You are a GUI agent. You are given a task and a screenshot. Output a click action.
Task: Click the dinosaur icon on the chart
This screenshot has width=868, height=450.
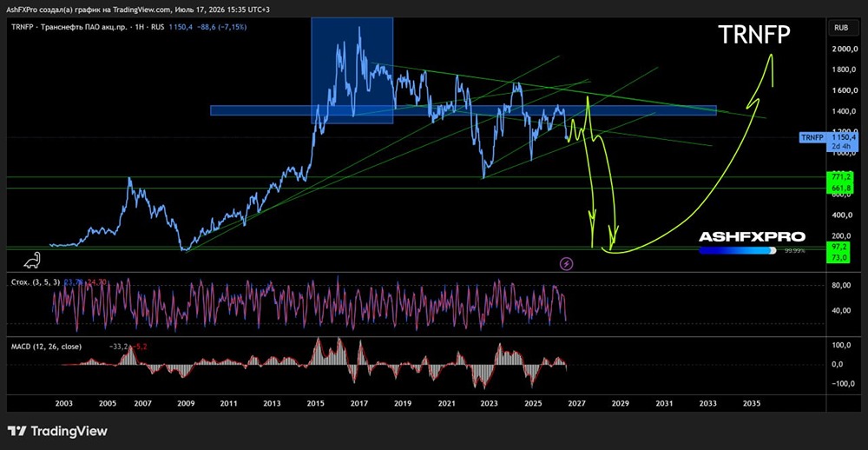tap(32, 261)
